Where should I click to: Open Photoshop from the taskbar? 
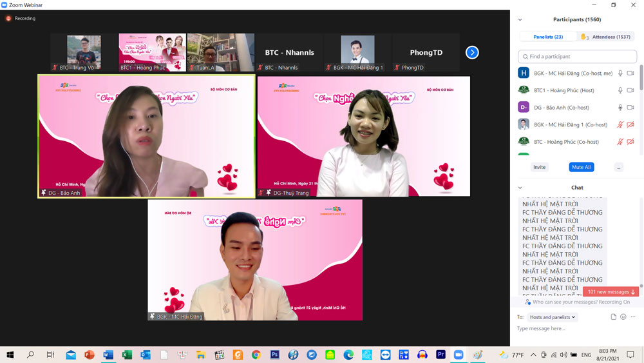tap(275, 355)
